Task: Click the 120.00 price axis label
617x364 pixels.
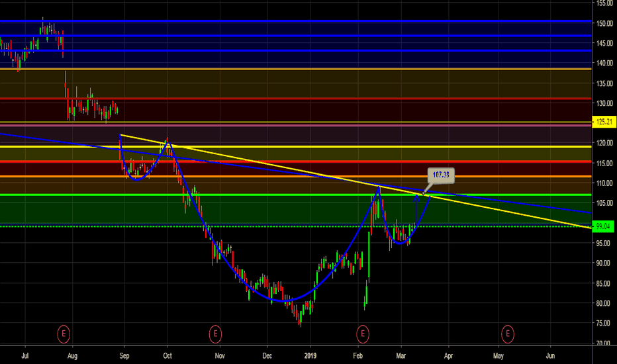Action: pos(605,143)
